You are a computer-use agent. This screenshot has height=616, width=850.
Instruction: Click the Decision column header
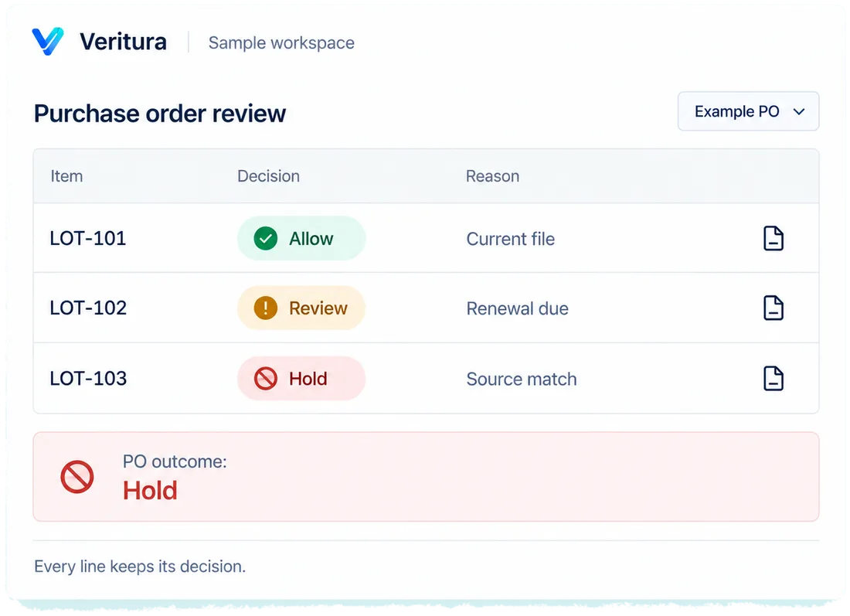click(x=268, y=176)
